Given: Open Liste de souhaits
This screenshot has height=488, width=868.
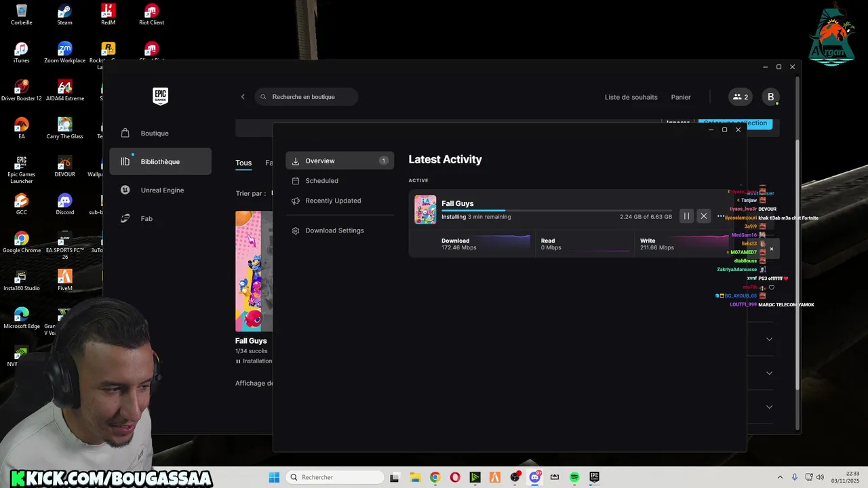Looking at the screenshot, I should coord(631,97).
